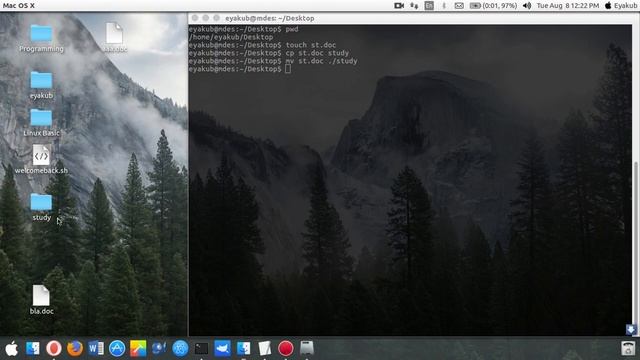Open the clock showing Tue Aug 8 12:22 PM
This screenshot has height=360, width=640.
tap(568, 6)
